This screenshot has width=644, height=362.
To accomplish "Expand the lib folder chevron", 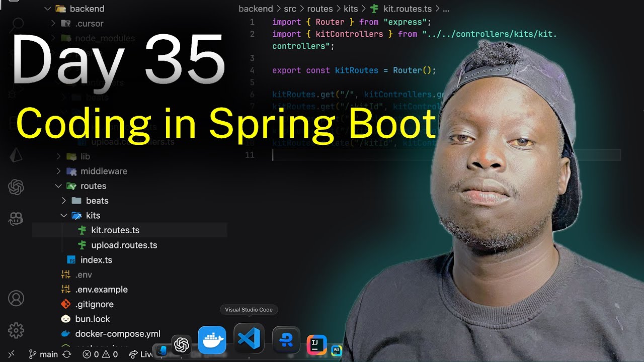I will [58, 156].
